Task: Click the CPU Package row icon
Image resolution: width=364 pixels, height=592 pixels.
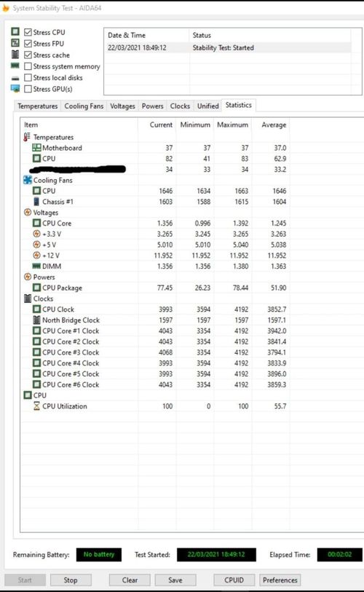Action: 36,288
